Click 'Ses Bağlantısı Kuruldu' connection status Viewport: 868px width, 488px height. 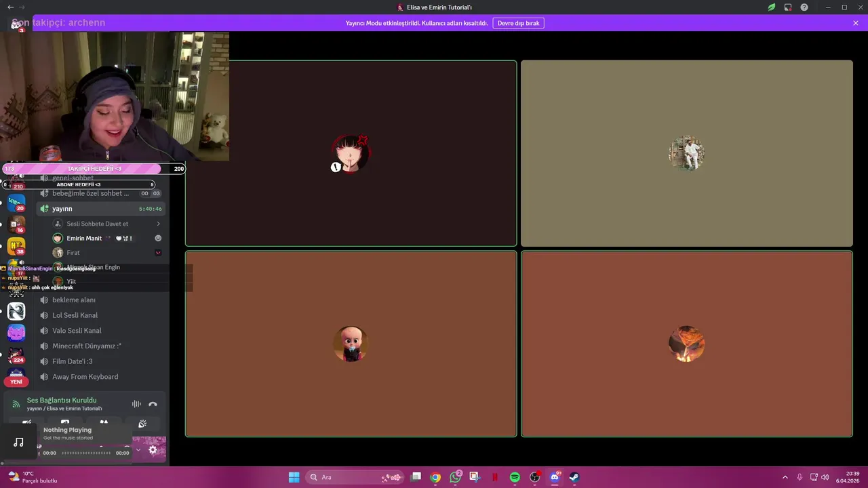click(62, 400)
